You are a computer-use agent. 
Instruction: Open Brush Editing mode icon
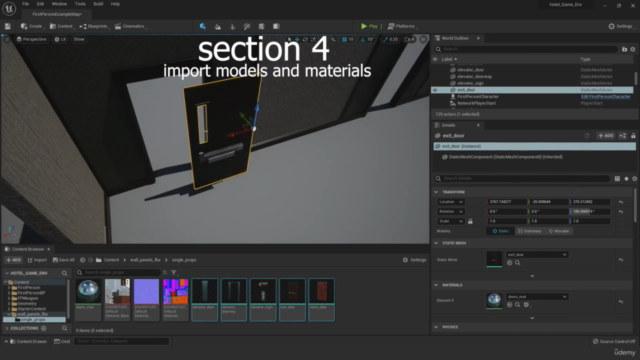coord(276,26)
